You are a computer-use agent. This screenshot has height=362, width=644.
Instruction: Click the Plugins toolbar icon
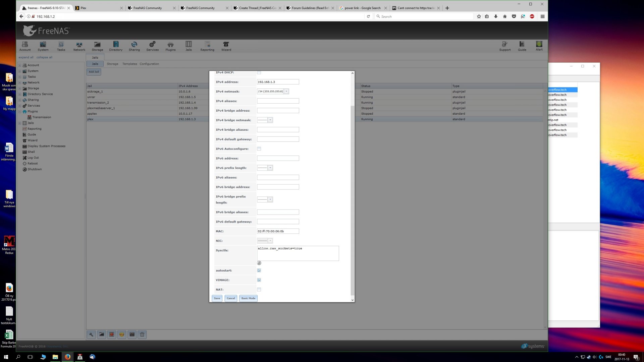[x=170, y=46]
